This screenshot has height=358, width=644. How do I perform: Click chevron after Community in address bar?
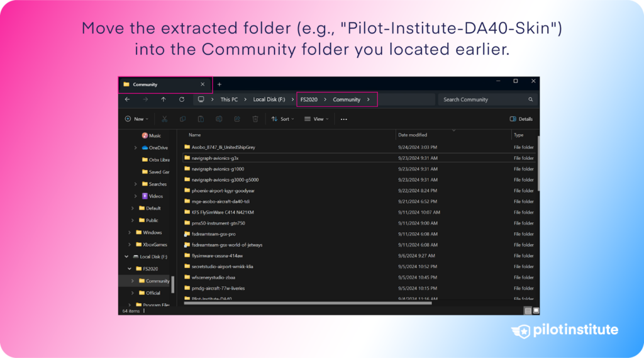point(369,99)
